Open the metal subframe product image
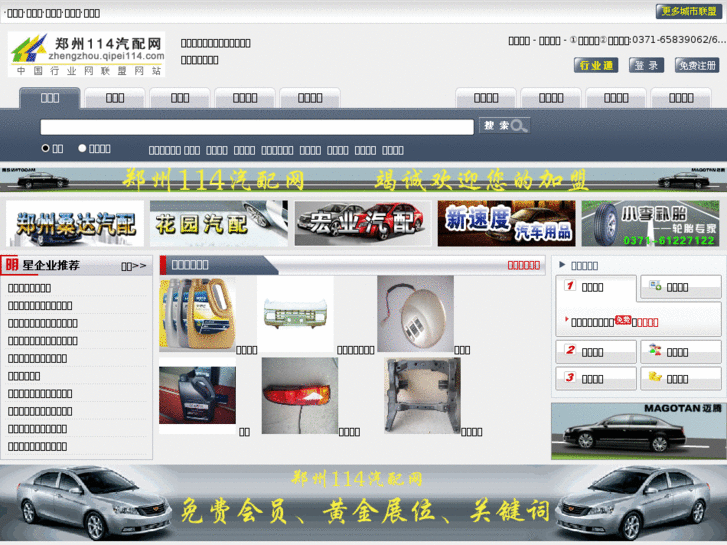The width and height of the screenshot is (727, 545). coord(422,395)
